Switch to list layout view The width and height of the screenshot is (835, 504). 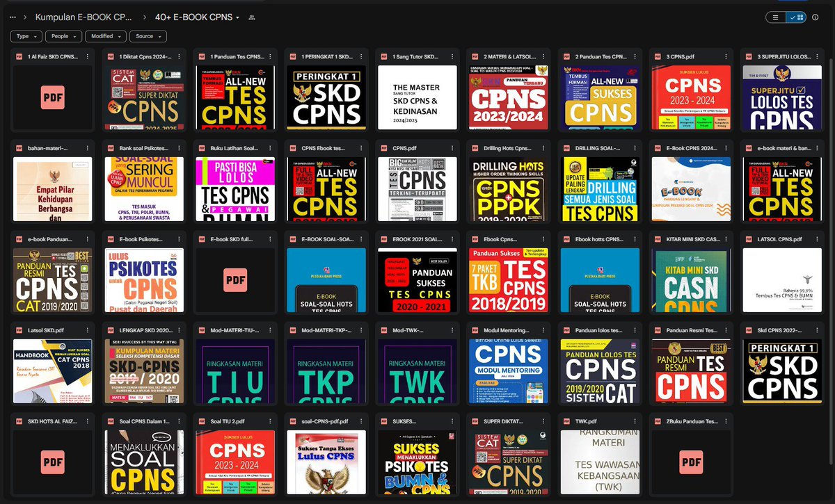775,17
